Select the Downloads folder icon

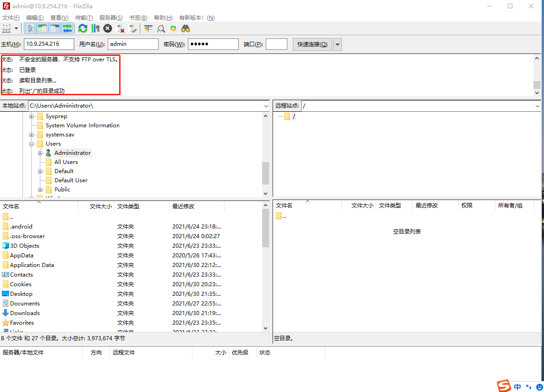point(5,313)
